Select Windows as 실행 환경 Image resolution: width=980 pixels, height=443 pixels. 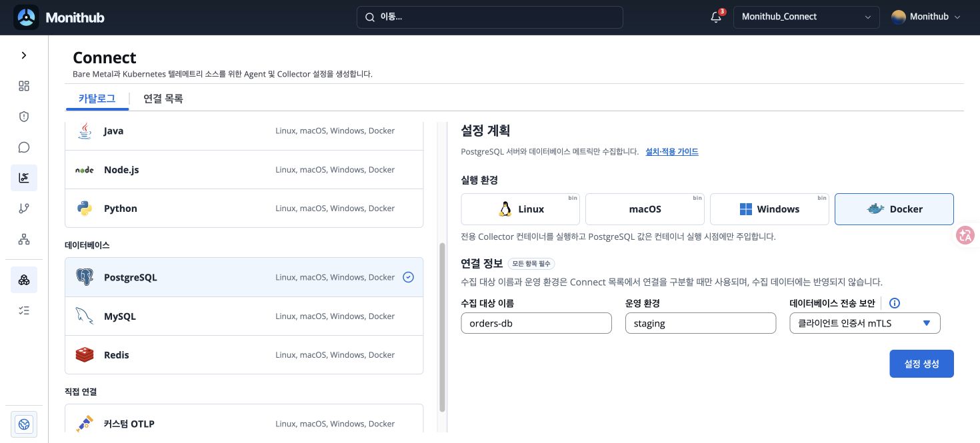(769, 209)
